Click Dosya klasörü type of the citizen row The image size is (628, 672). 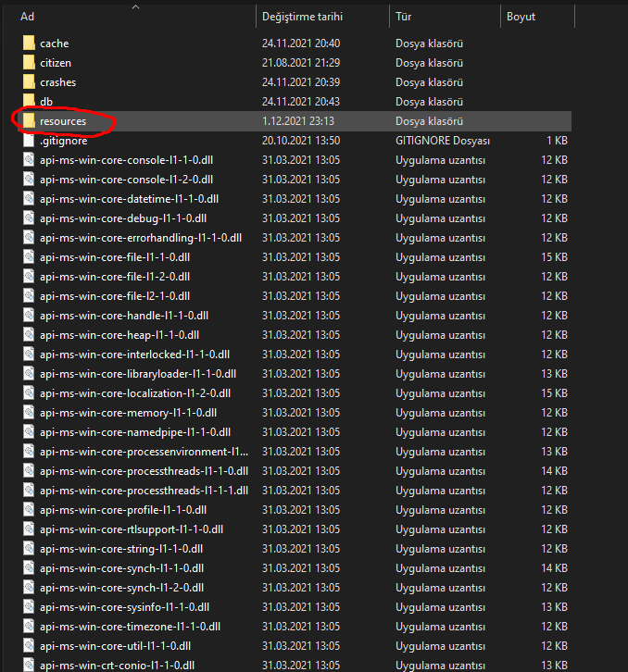(429, 63)
